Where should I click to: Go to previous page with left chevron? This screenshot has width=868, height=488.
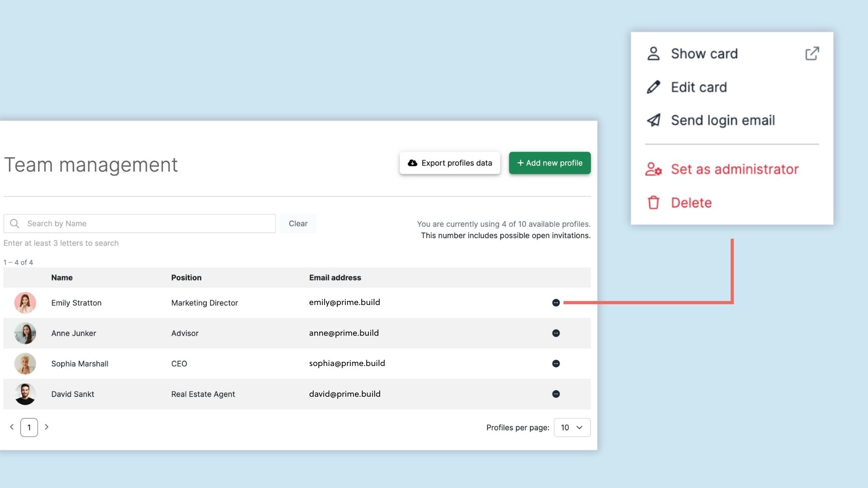[x=12, y=427]
